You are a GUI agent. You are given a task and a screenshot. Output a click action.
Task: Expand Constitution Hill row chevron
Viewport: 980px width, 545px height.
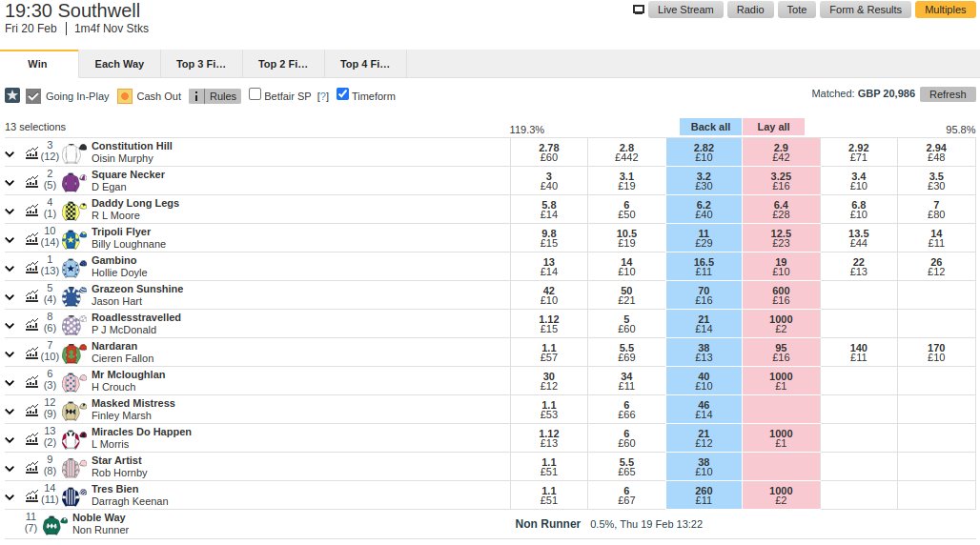(x=10, y=153)
